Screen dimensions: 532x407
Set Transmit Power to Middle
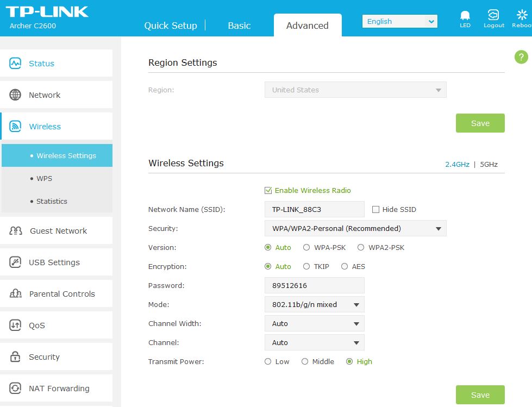(x=305, y=361)
